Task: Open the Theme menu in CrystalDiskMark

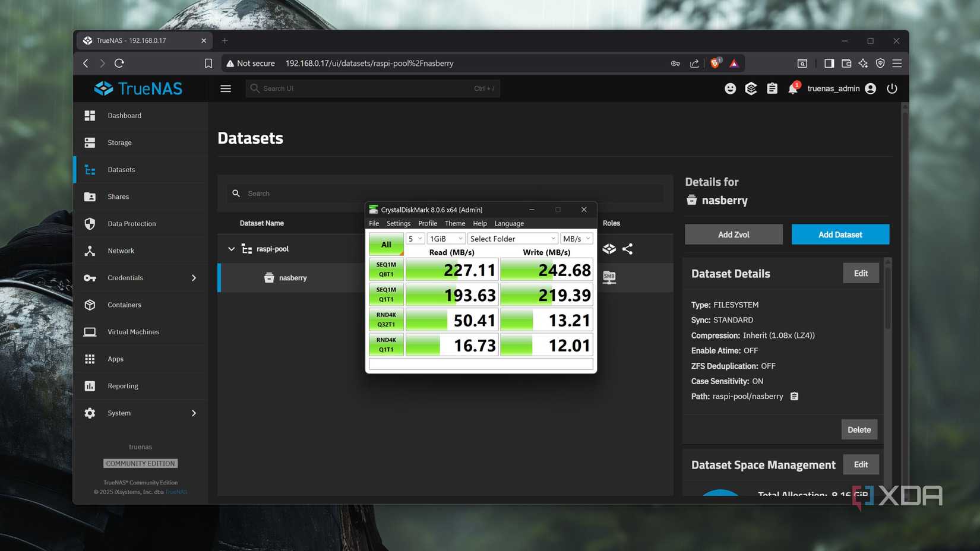Action: click(x=455, y=223)
